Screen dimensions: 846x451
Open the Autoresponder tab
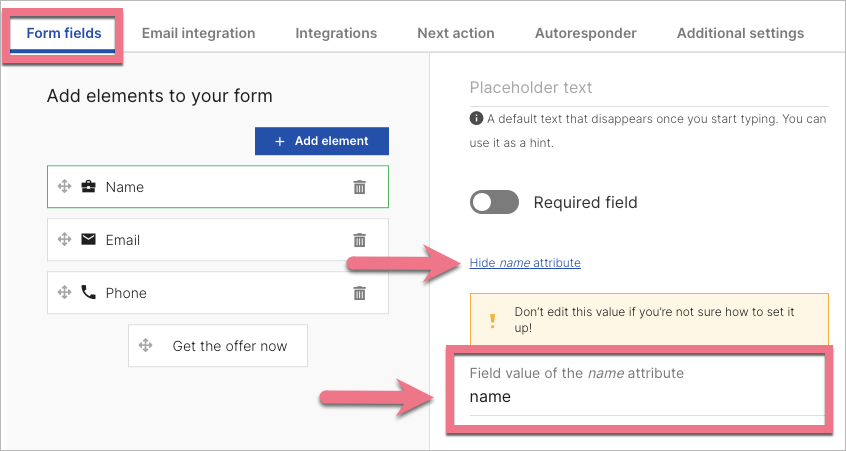tap(586, 33)
